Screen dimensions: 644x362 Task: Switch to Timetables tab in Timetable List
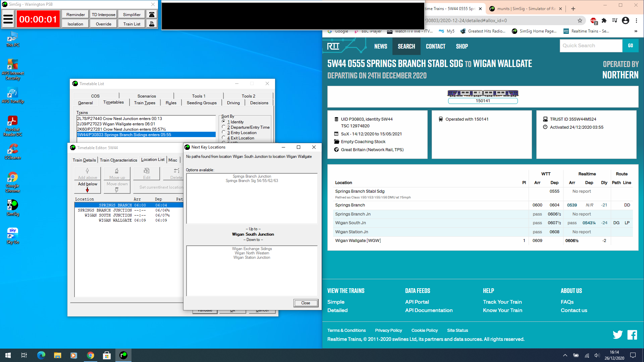point(113,102)
